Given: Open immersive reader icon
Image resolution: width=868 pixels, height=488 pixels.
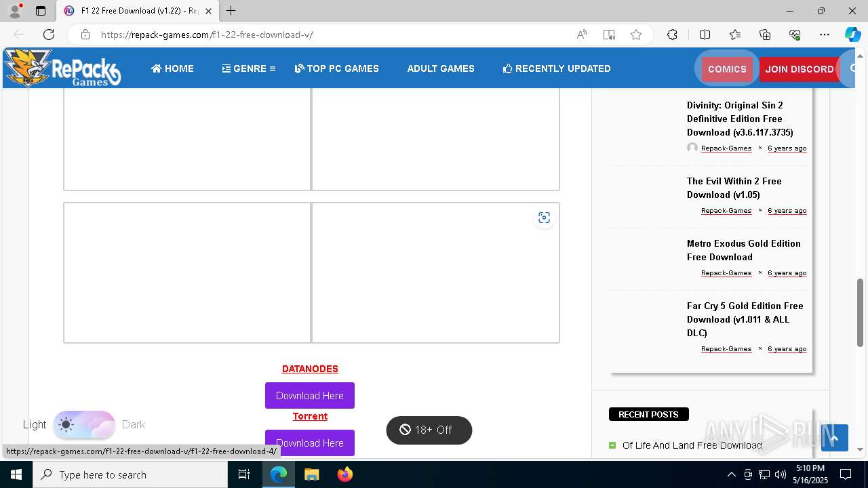Looking at the screenshot, I should [x=609, y=35].
